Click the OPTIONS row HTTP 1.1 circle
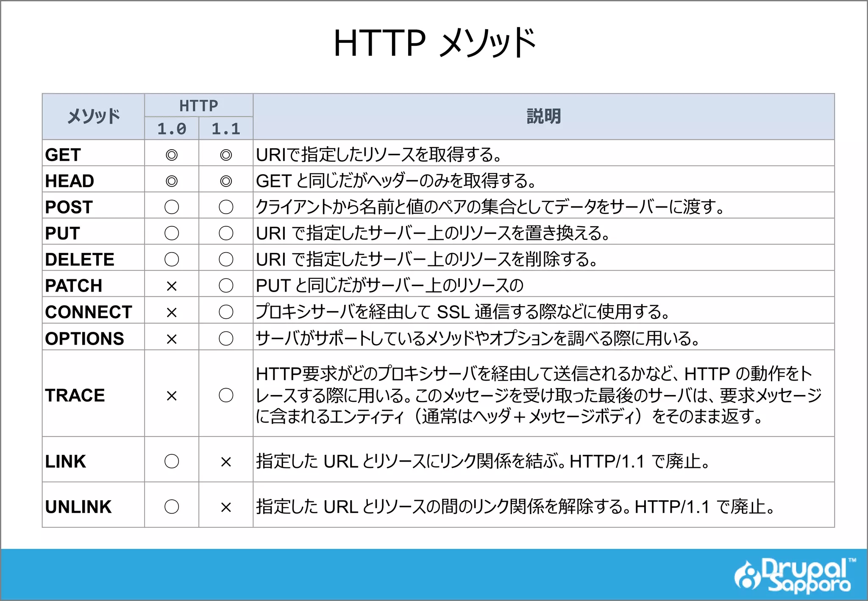 point(226,339)
